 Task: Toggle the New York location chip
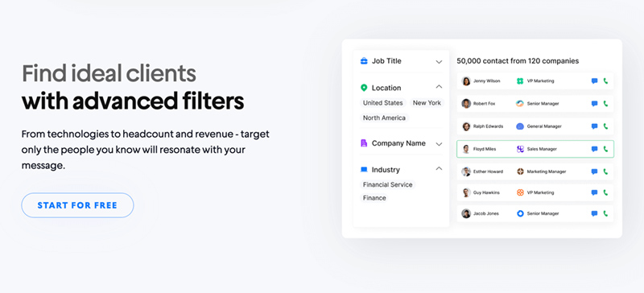(427, 103)
